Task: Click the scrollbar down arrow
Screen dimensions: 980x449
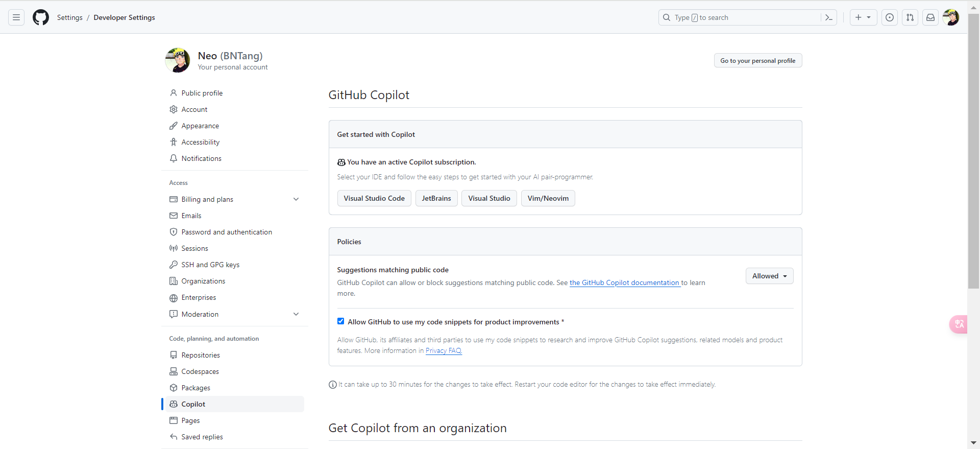Action: point(974,443)
